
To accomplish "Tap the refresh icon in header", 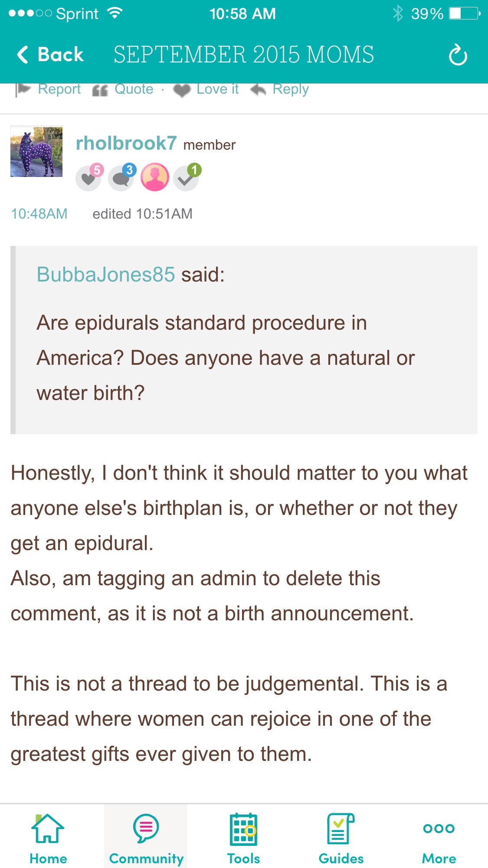I will coord(458,55).
